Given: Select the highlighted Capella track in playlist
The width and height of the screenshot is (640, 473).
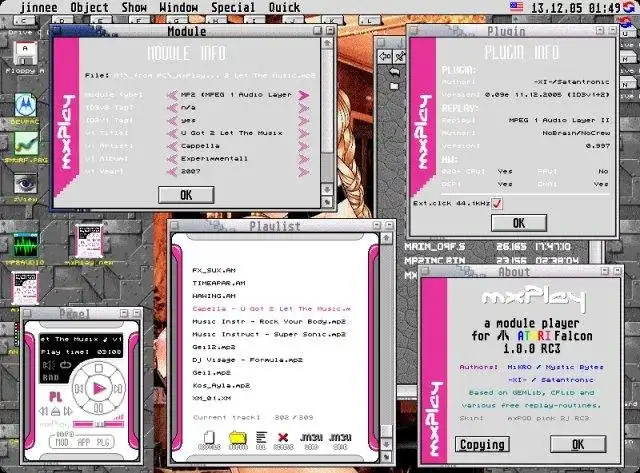Looking at the screenshot, I should tap(271, 309).
